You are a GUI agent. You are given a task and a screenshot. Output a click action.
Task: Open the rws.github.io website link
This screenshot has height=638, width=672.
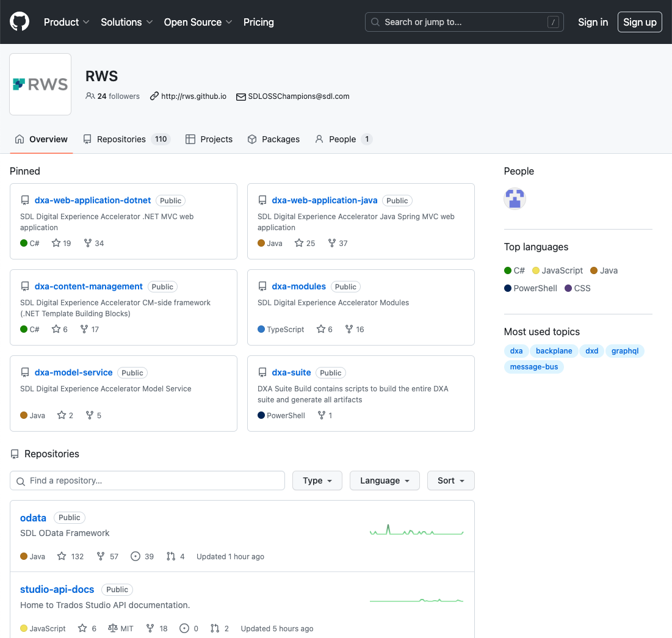pos(193,96)
